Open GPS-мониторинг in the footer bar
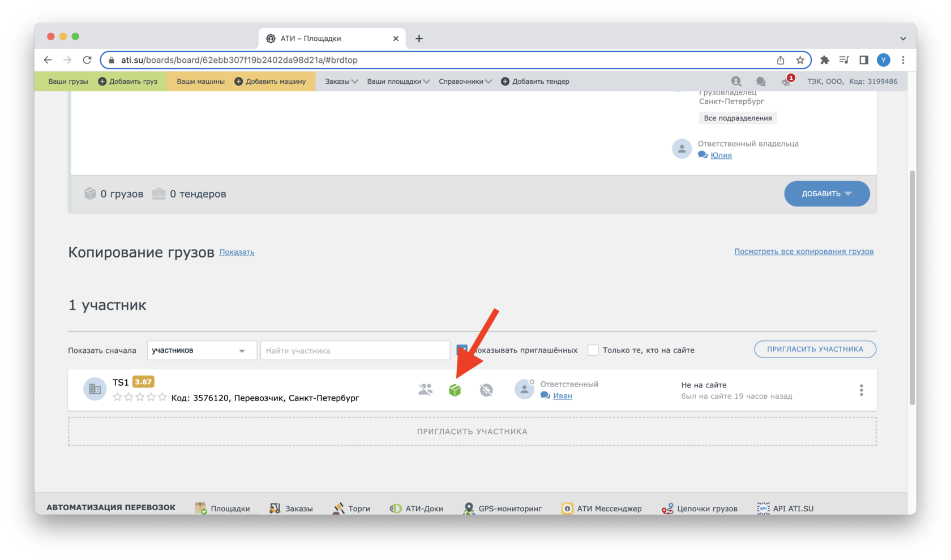This screenshot has width=951, height=560. [x=502, y=508]
